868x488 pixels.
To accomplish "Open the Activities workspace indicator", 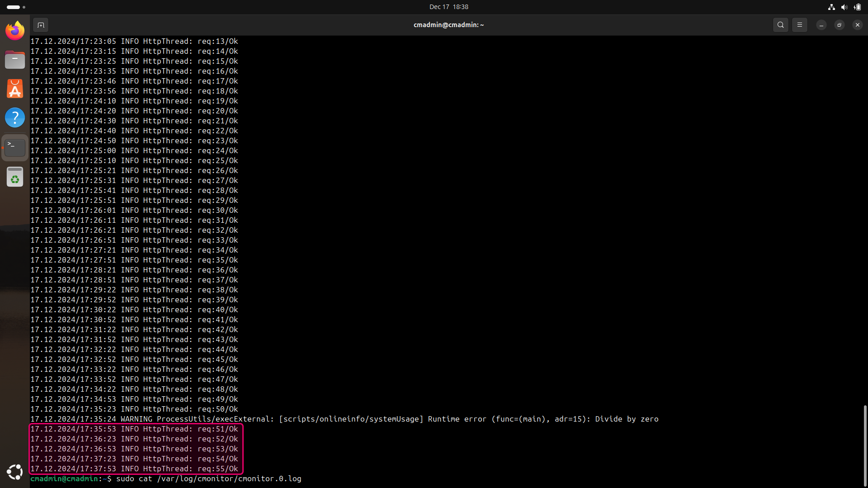I will pos(16,7).
